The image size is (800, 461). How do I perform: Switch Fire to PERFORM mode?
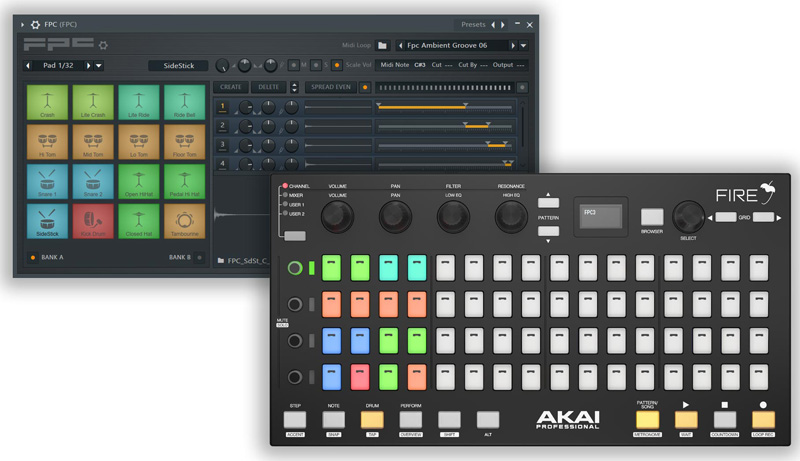click(x=411, y=420)
